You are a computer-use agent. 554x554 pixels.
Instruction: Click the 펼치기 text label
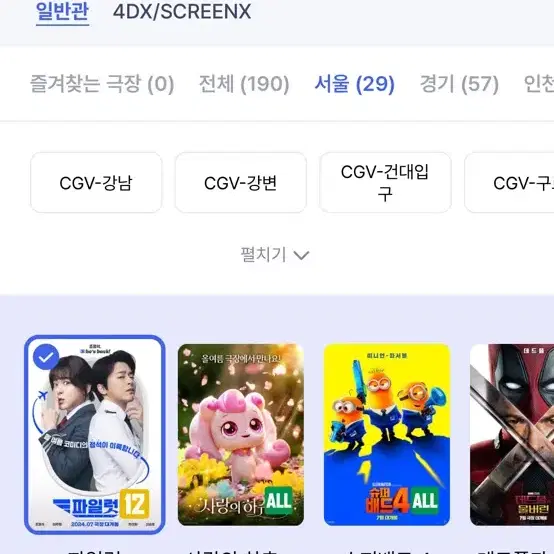click(263, 254)
